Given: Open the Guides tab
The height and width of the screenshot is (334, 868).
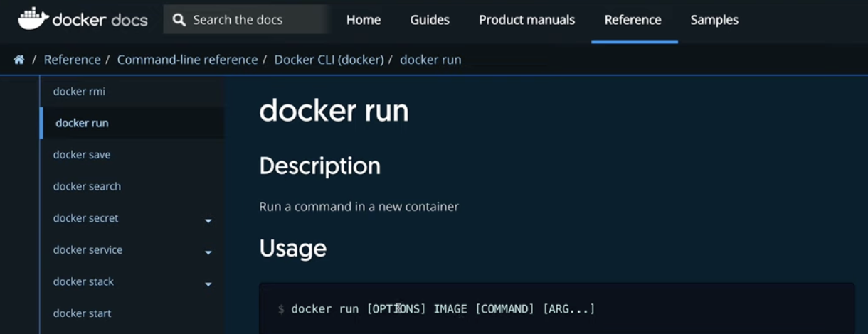Looking at the screenshot, I should [x=430, y=20].
